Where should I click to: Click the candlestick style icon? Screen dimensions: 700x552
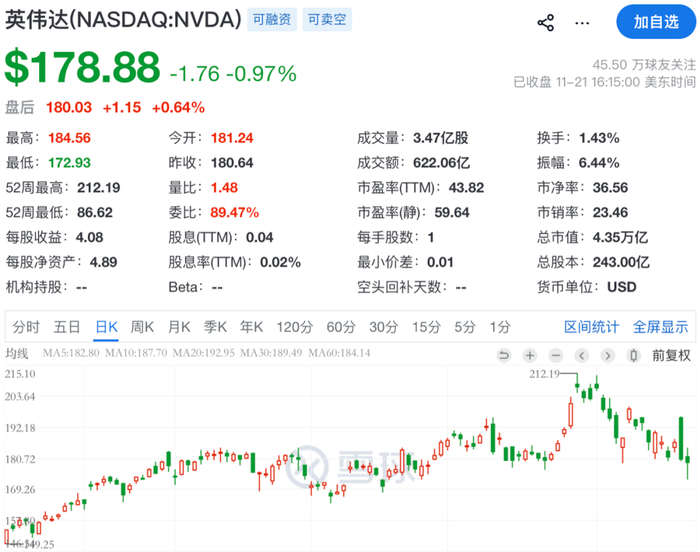pos(633,355)
